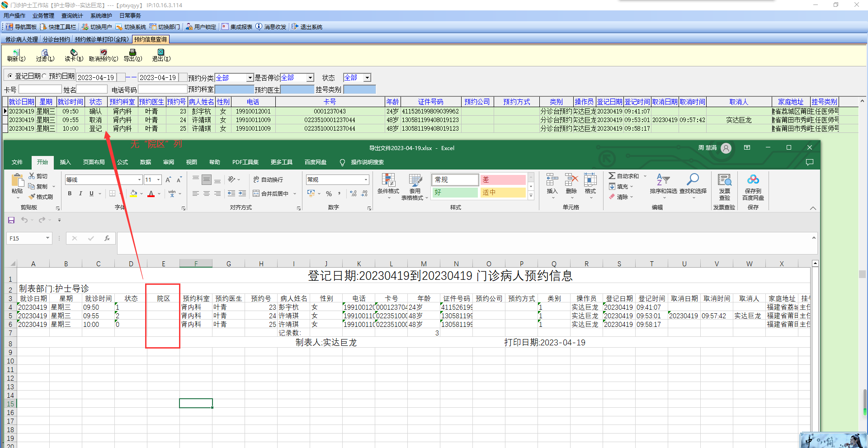Open 集成报表 integrated reports
Viewport: 868px width, 448px height.
pyautogui.click(x=237, y=27)
